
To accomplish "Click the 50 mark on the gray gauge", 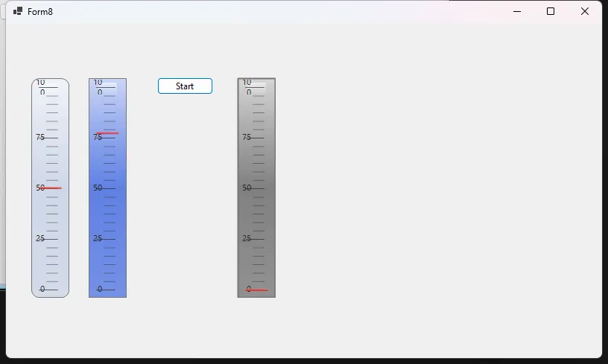I will pyautogui.click(x=247, y=188).
